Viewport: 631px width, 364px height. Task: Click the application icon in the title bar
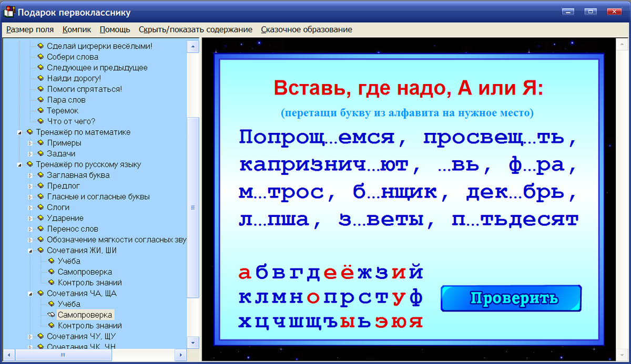8,12
